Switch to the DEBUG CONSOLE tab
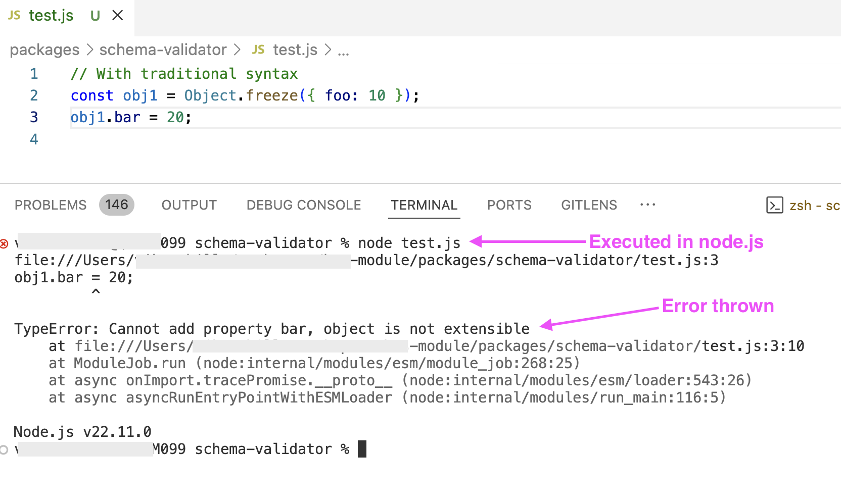Image resolution: width=841 pixels, height=504 pixels. 303,205
